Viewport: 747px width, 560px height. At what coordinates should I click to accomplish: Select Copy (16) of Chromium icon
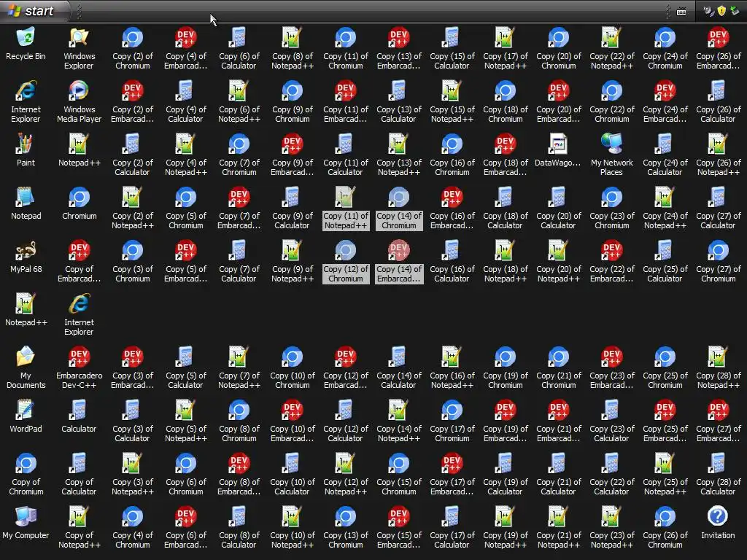[452, 155]
